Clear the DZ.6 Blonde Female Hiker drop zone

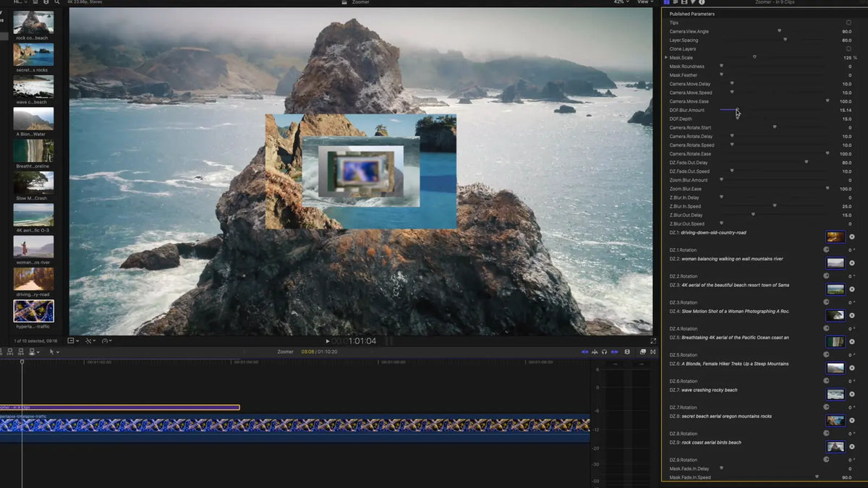pos(851,368)
